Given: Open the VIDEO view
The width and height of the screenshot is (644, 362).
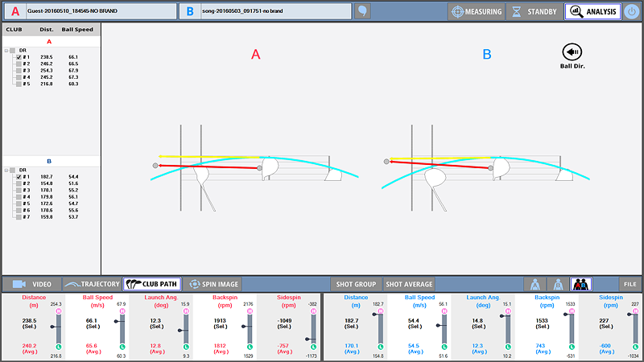Looking at the screenshot, I should pyautogui.click(x=33, y=284).
